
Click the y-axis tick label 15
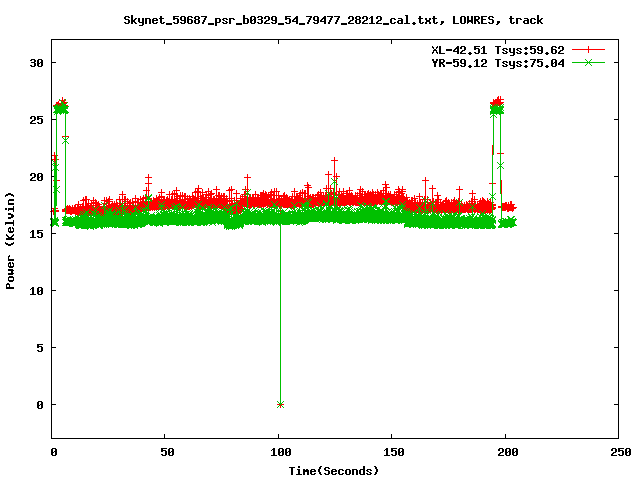(x=36, y=234)
